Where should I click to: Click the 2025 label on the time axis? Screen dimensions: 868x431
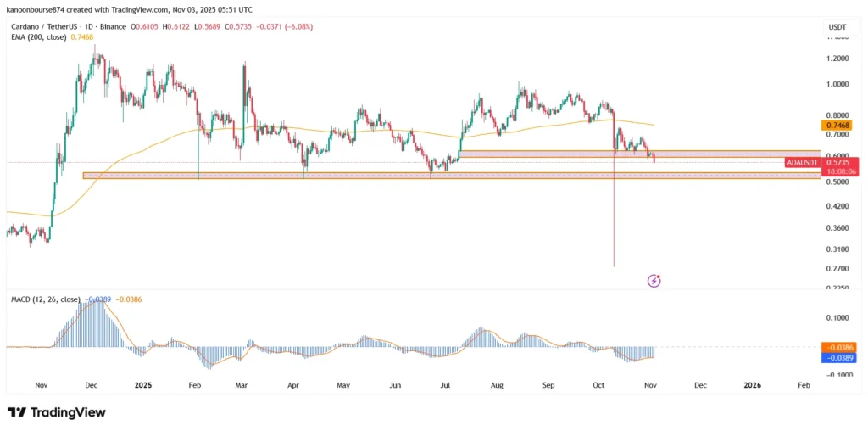click(142, 385)
